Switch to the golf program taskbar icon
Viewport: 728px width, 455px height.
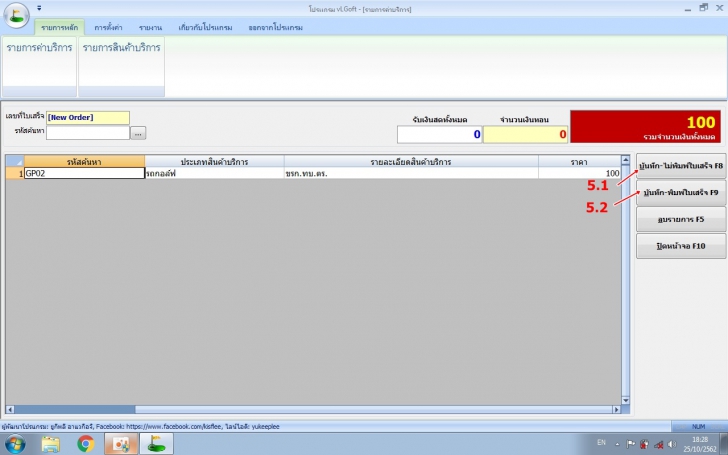tap(156, 444)
